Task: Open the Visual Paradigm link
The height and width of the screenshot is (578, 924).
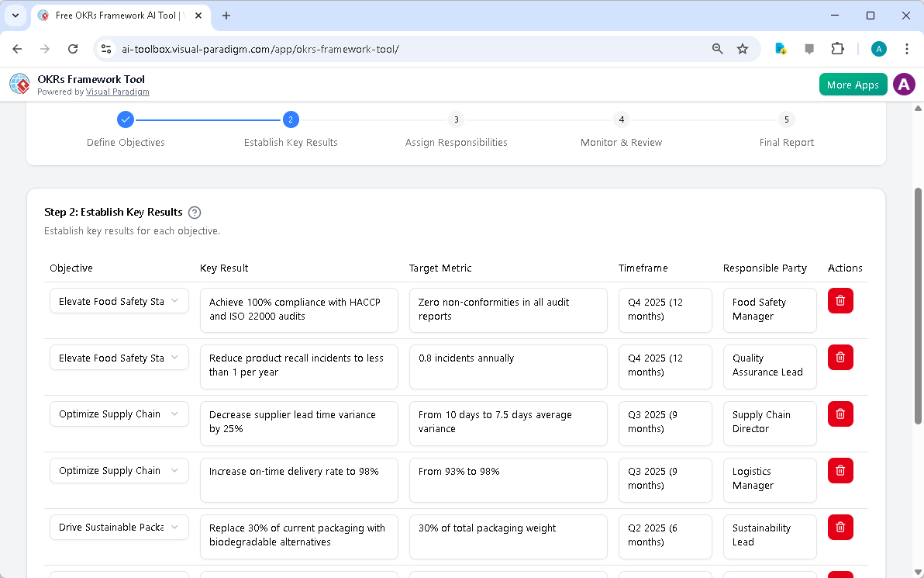Action: click(117, 92)
